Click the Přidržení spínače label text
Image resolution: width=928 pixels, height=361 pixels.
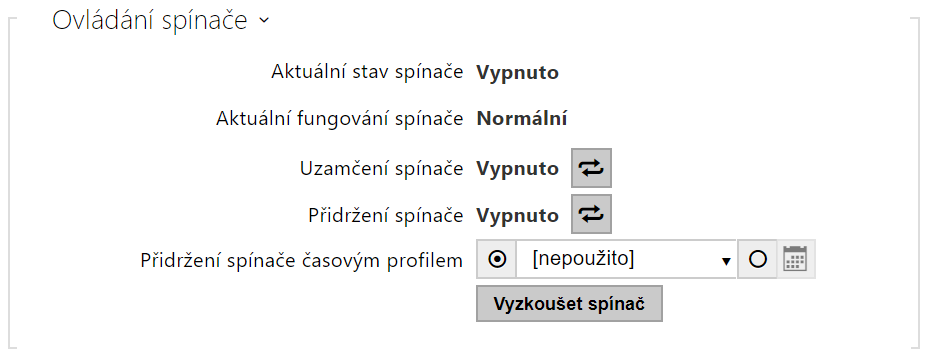[385, 215]
